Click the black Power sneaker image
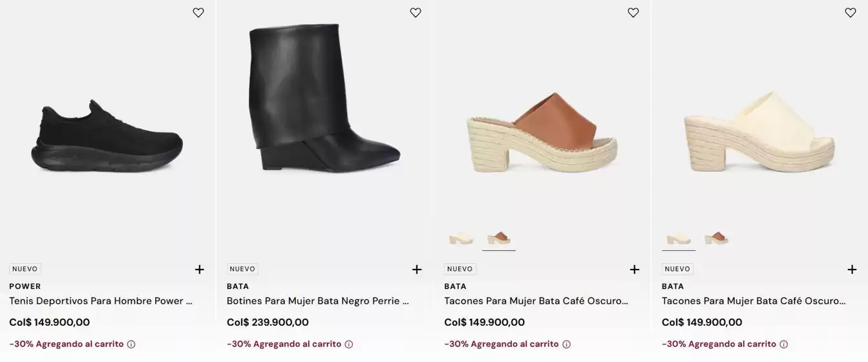The height and width of the screenshot is (362, 868). 107,137
